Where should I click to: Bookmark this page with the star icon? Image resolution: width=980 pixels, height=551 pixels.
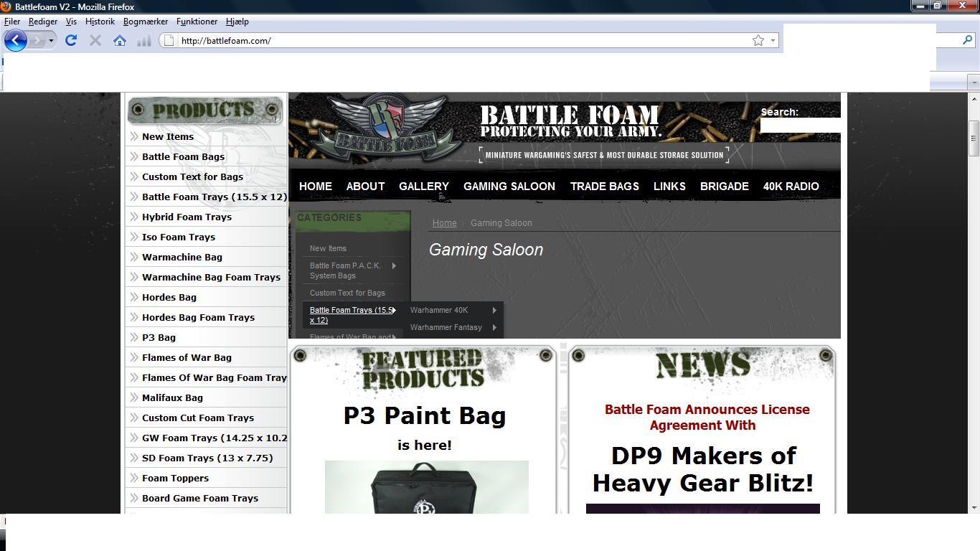click(758, 40)
